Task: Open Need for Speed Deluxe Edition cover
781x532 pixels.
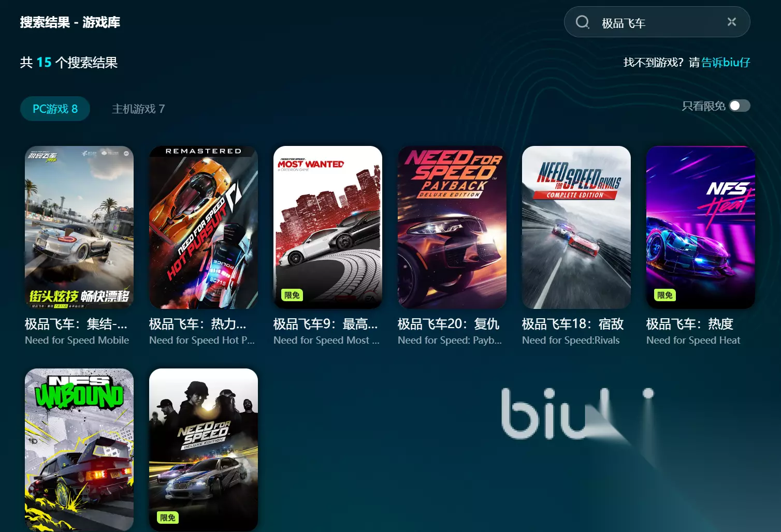Action: 204,450
